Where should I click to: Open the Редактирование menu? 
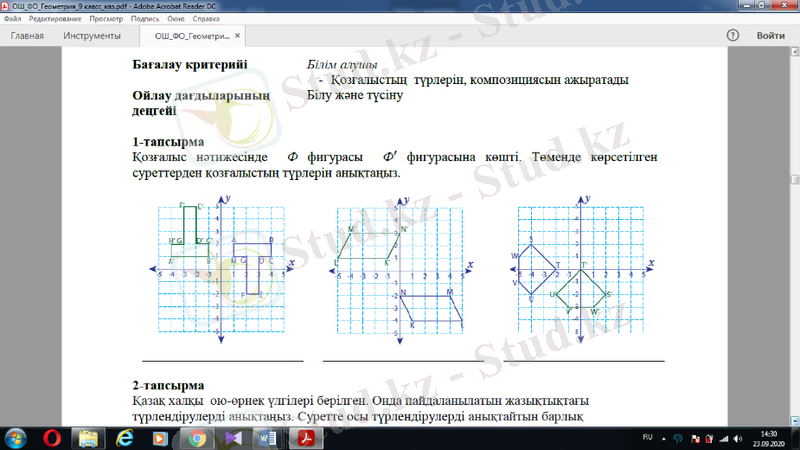coord(55,19)
